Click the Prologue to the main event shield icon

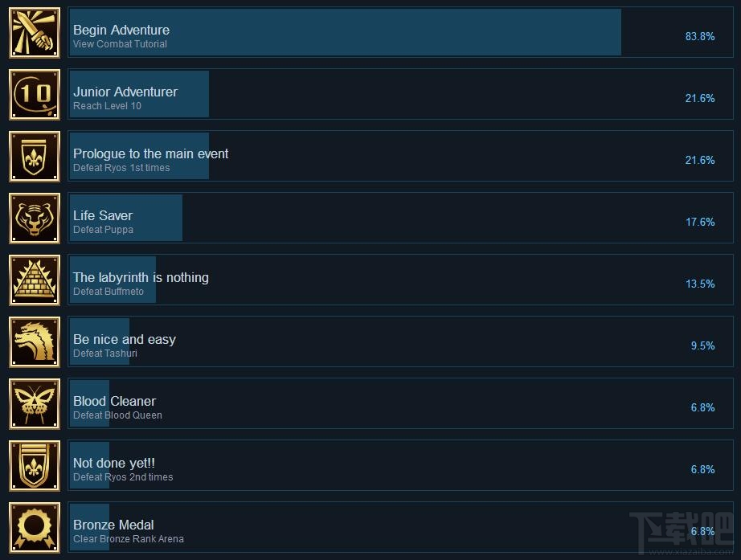[x=35, y=157]
